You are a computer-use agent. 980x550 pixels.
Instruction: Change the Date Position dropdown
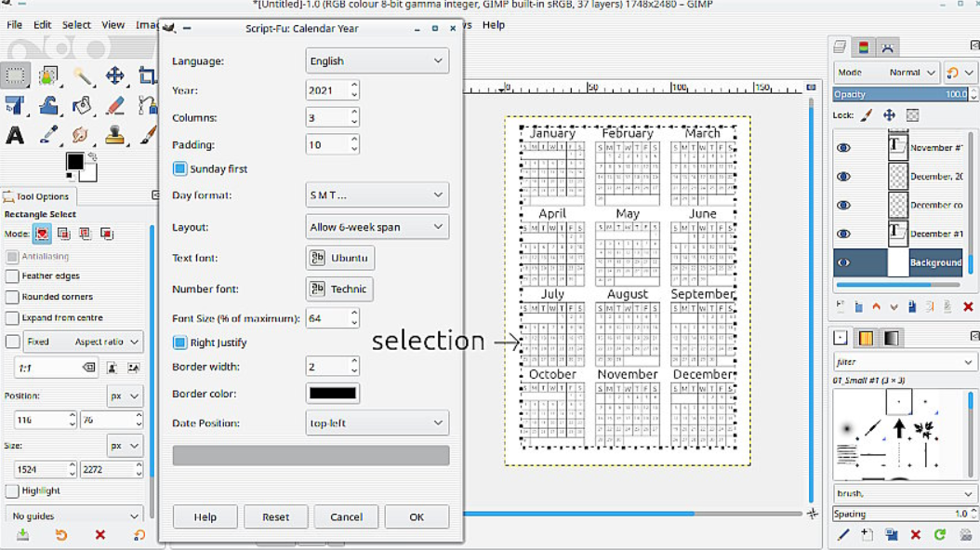(377, 423)
